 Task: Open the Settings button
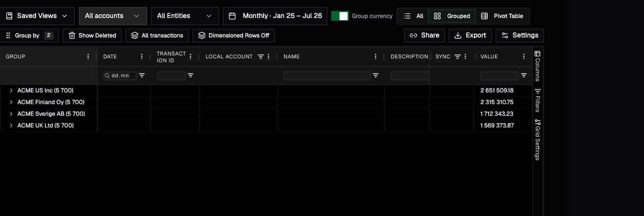(x=520, y=36)
